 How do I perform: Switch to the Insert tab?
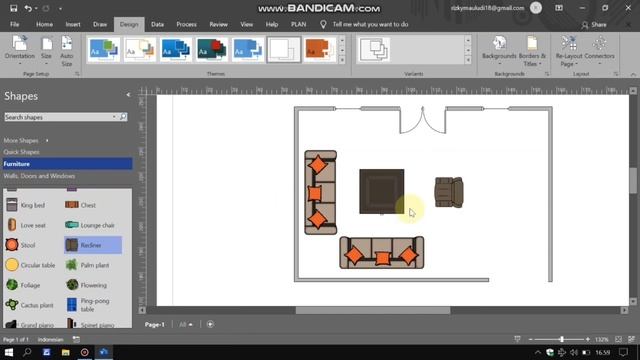click(73, 24)
